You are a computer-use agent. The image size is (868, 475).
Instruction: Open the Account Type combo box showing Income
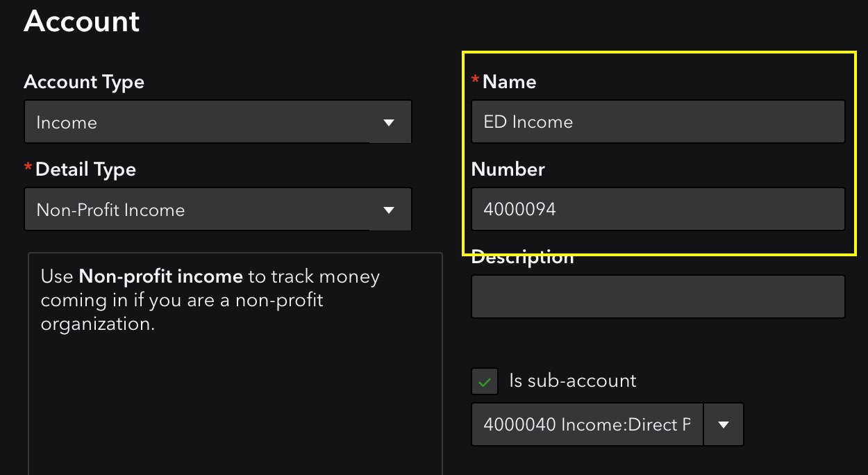pos(218,121)
